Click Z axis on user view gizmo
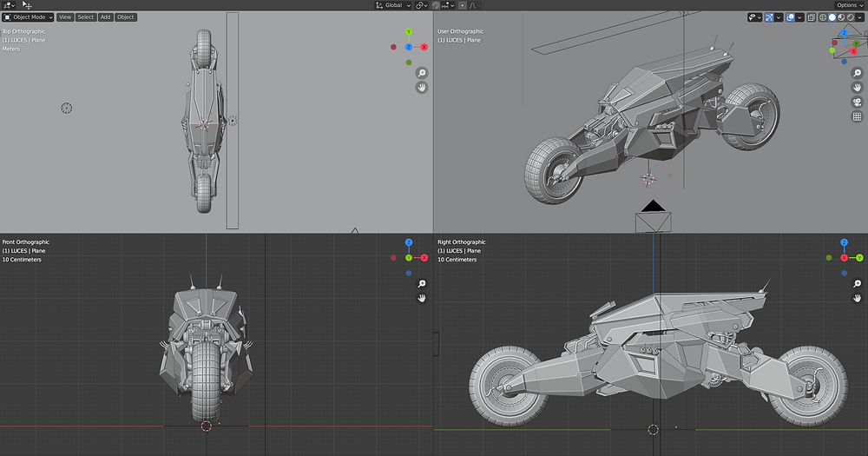 click(x=845, y=33)
